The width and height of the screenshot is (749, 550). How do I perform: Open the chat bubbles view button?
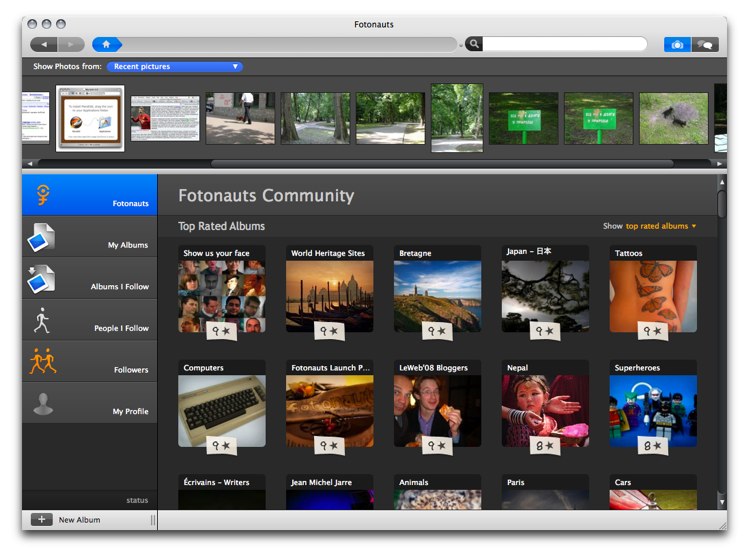(705, 44)
